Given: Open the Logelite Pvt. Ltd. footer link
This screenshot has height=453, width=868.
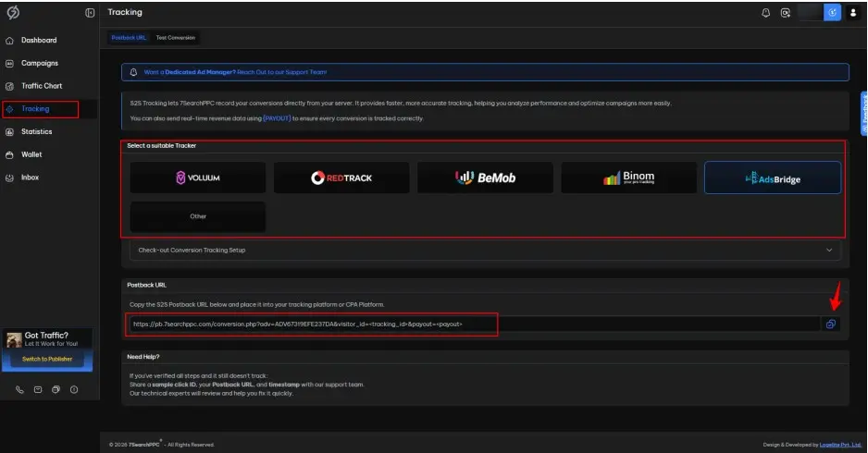Looking at the screenshot, I should [840, 445].
